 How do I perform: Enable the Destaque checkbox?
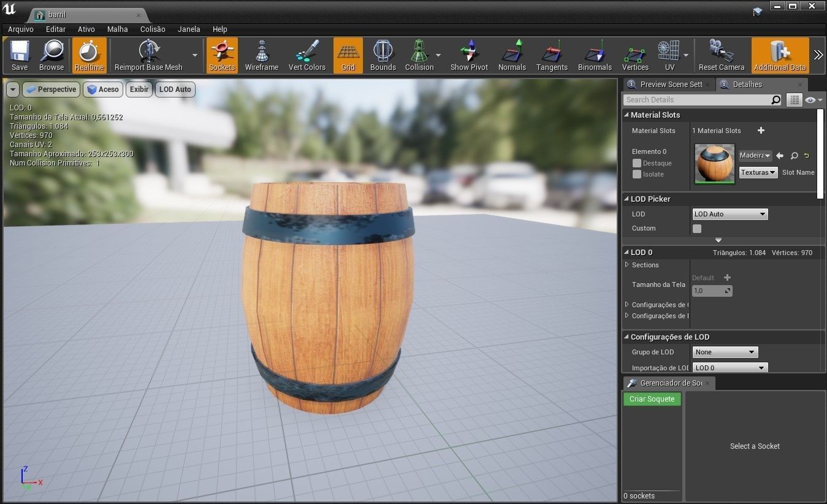[x=637, y=163]
